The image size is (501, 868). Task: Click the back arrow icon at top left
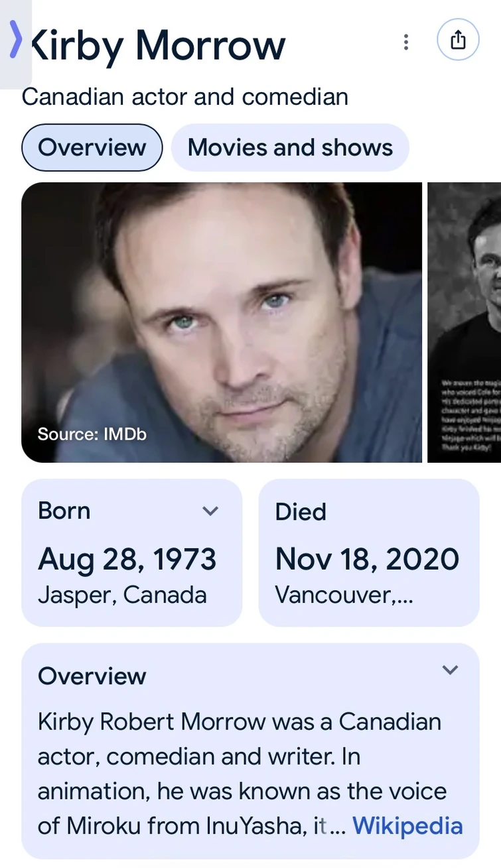coord(16,40)
